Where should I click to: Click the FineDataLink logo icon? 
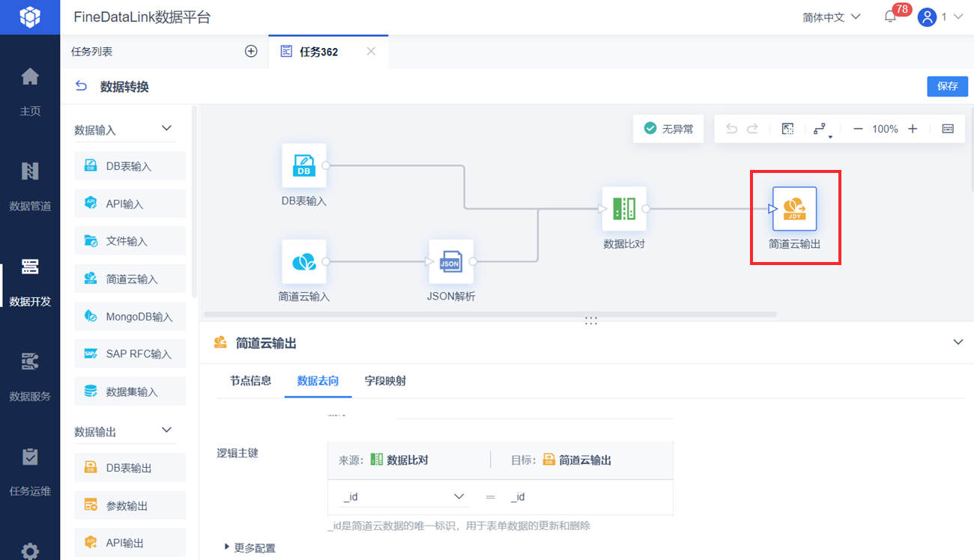click(x=30, y=16)
